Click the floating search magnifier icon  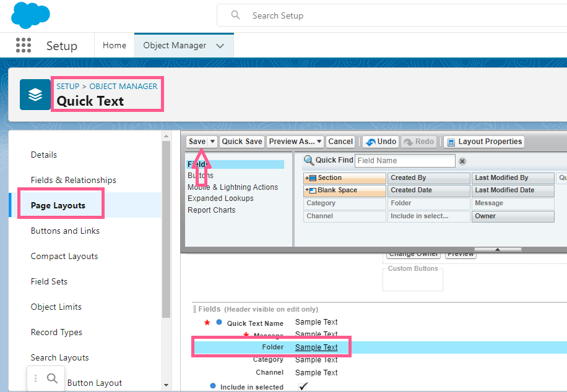pos(53,378)
